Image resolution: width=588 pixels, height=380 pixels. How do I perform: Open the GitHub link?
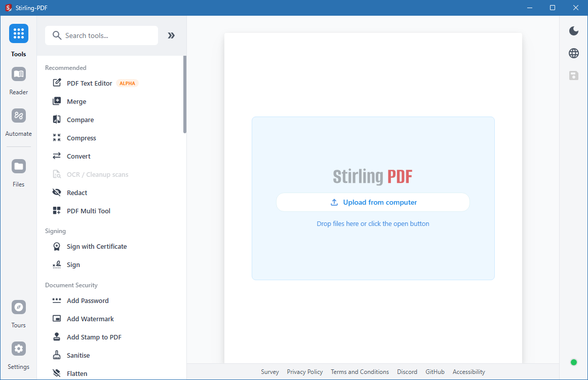pos(435,371)
